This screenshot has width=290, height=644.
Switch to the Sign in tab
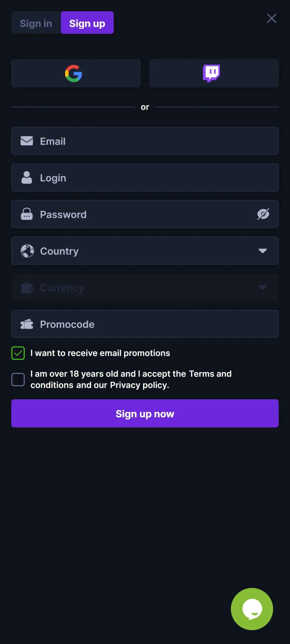[36, 23]
